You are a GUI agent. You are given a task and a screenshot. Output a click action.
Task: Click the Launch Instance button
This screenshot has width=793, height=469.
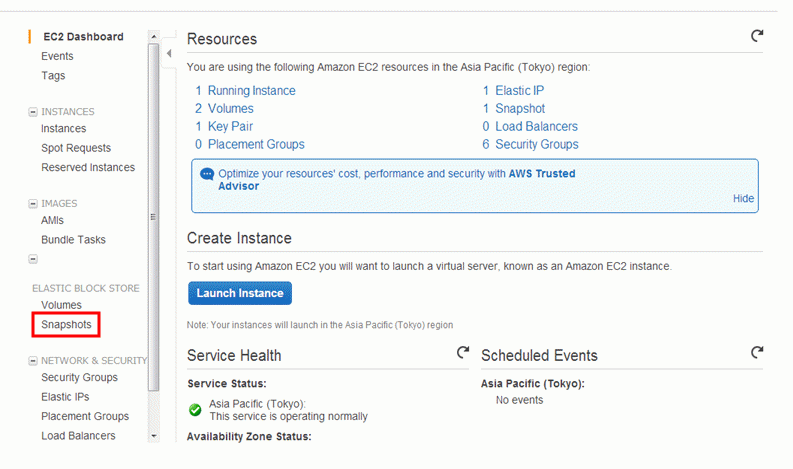[x=240, y=293]
